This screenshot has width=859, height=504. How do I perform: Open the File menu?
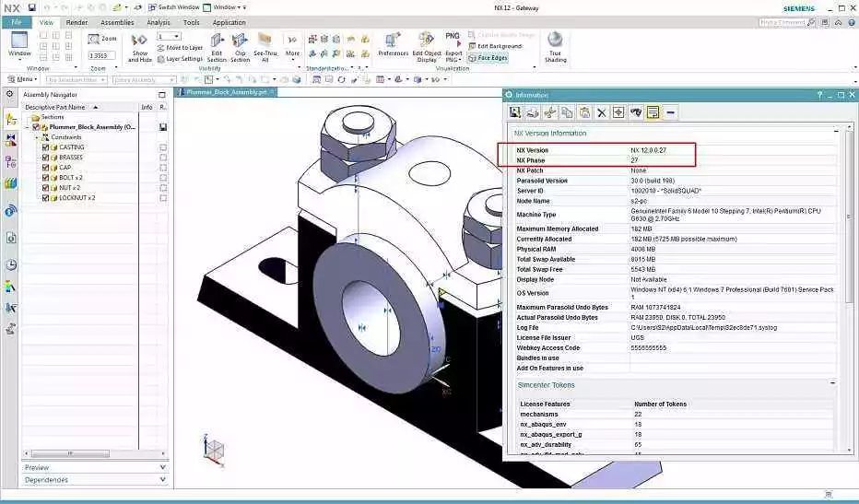point(17,22)
